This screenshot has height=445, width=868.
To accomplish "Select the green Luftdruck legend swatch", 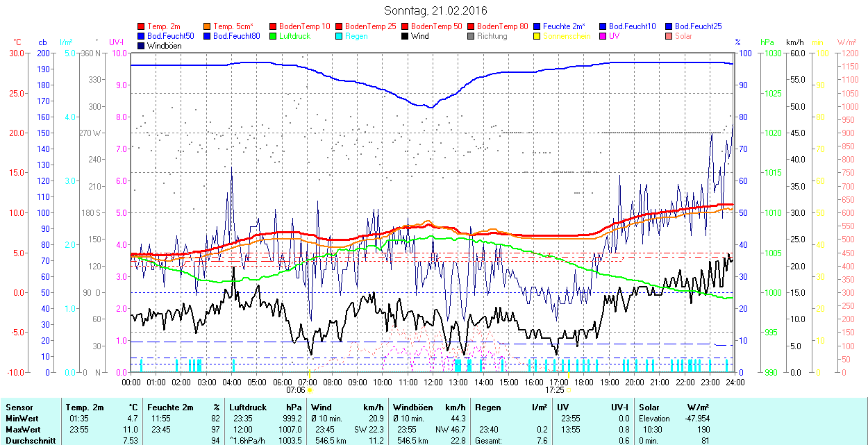I will pos(274,36).
